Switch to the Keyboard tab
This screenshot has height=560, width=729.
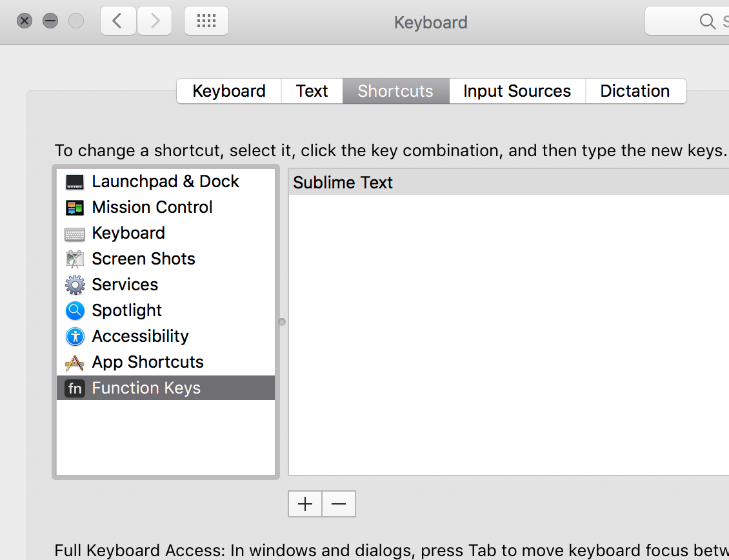coord(229,91)
